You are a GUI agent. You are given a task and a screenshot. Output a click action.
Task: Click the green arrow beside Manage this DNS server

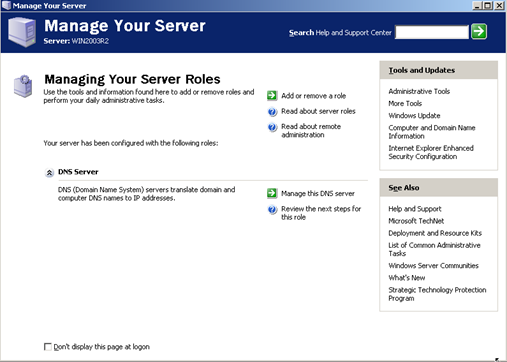click(272, 193)
